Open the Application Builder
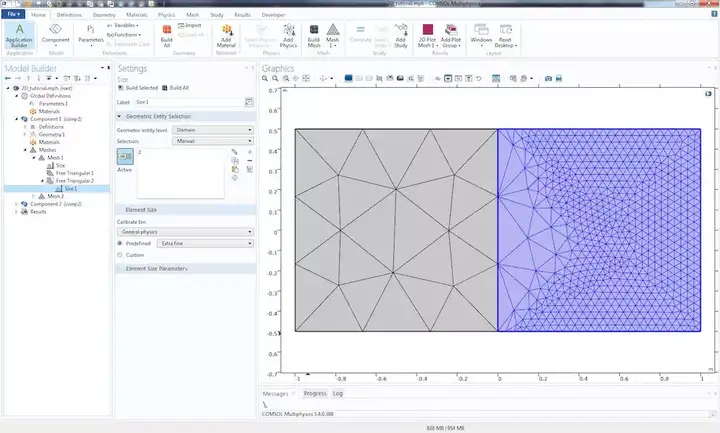Image resolution: width=720 pixels, height=433 pixels. [19, 35]
